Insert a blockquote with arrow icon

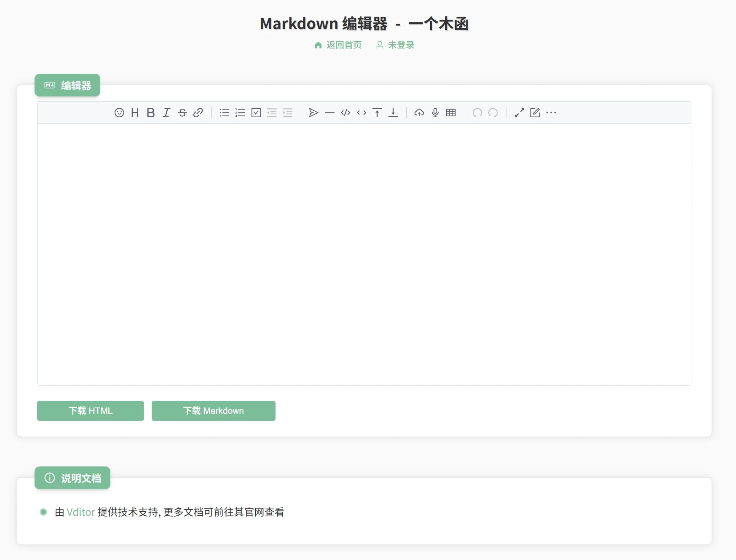coord(314,113)
